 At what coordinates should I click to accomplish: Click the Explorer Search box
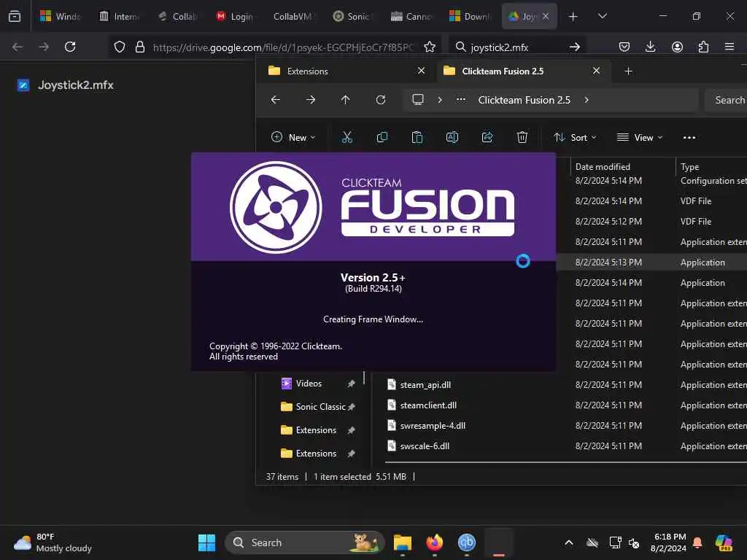point(725,100)
